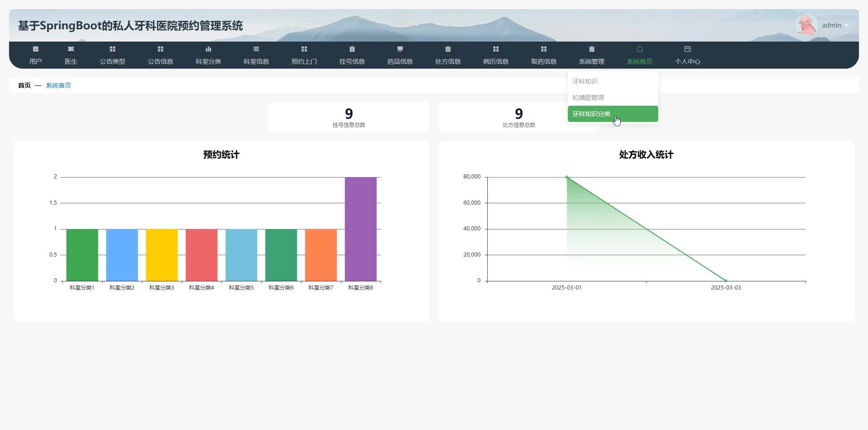
Task: Expand the 系统管理 dropdown menu
Action: [x=592, y=55]
